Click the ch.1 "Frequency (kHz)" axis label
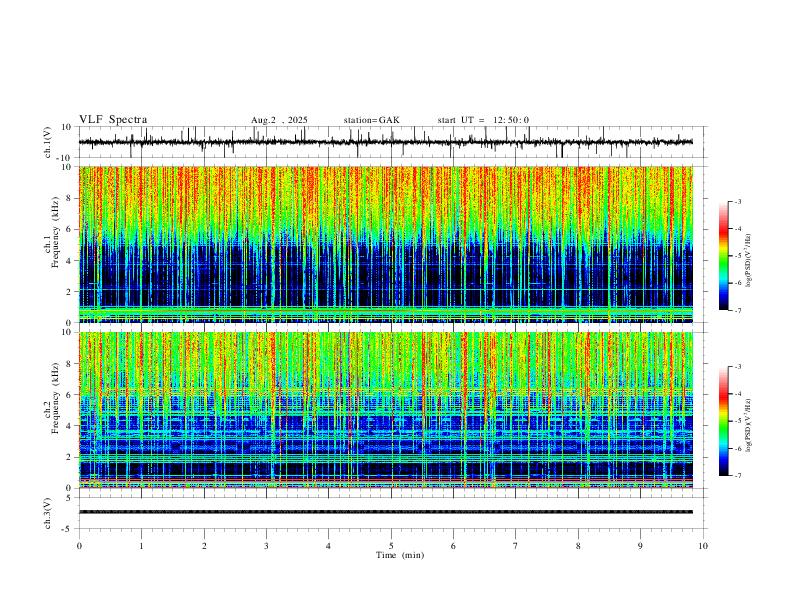 (55, 233)
